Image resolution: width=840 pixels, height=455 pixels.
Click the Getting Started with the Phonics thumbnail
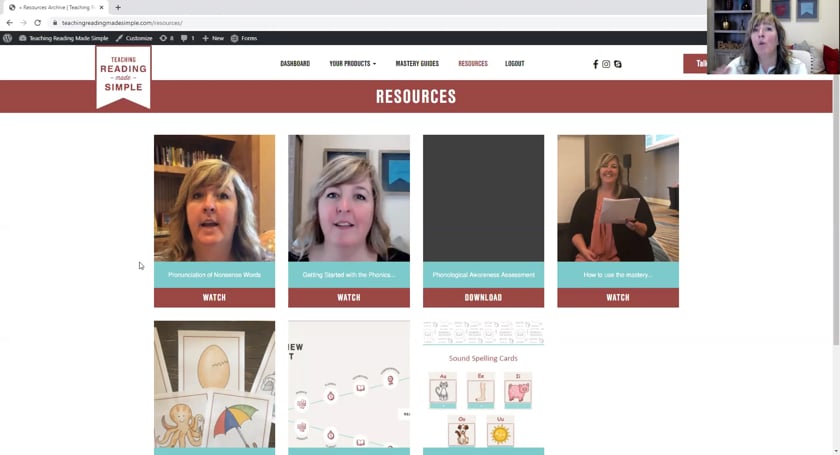pyautogui.click(x=349, y=198)
